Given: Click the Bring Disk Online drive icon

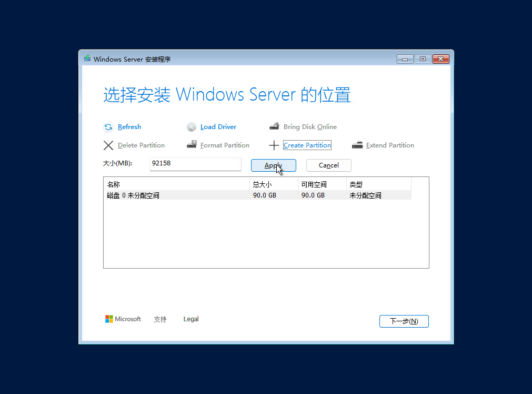Looking at the screenshot, I should coord(274,126).
